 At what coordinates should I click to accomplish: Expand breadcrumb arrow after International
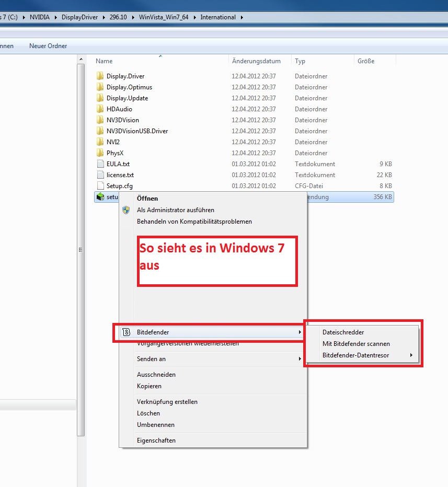pyautogui.click(x=242, y=17)
